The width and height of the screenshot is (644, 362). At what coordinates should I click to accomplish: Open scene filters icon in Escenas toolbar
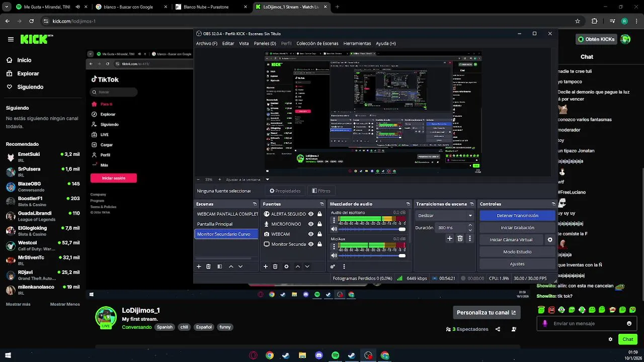click(x=219, y=266)
